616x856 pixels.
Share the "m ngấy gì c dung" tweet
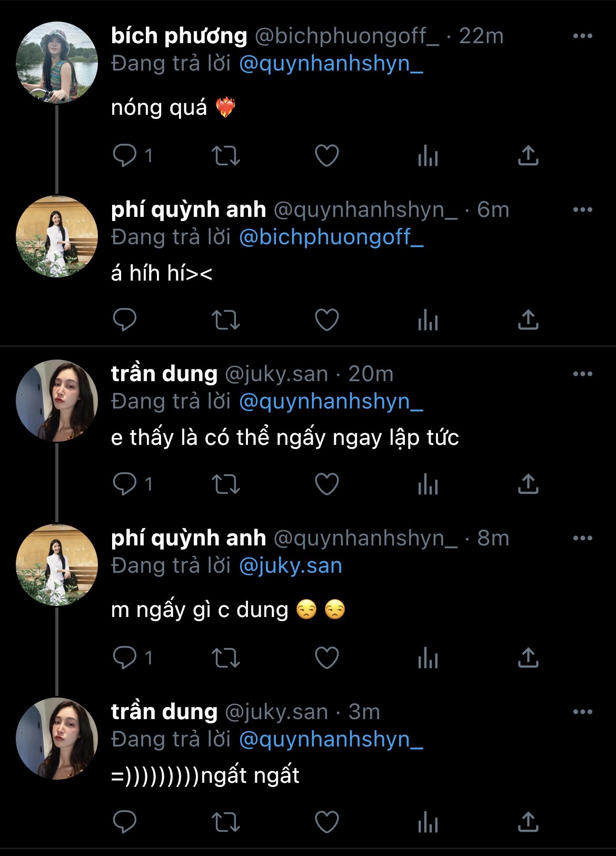pos(528,658)
